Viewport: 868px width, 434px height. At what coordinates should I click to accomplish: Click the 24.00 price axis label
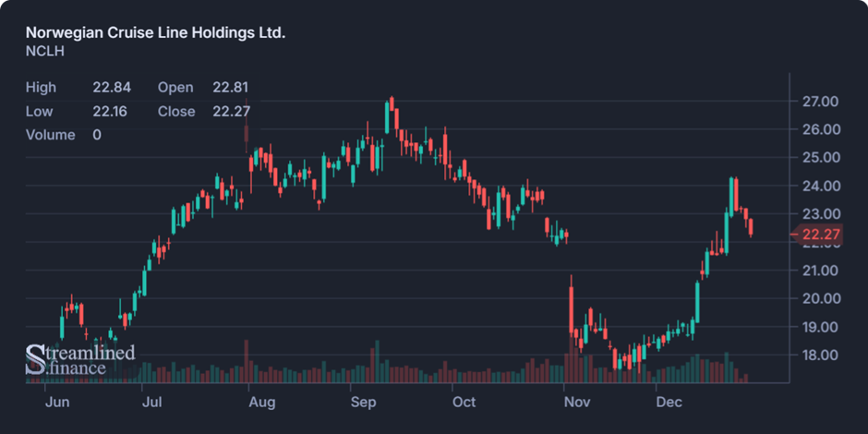point(820,186)
